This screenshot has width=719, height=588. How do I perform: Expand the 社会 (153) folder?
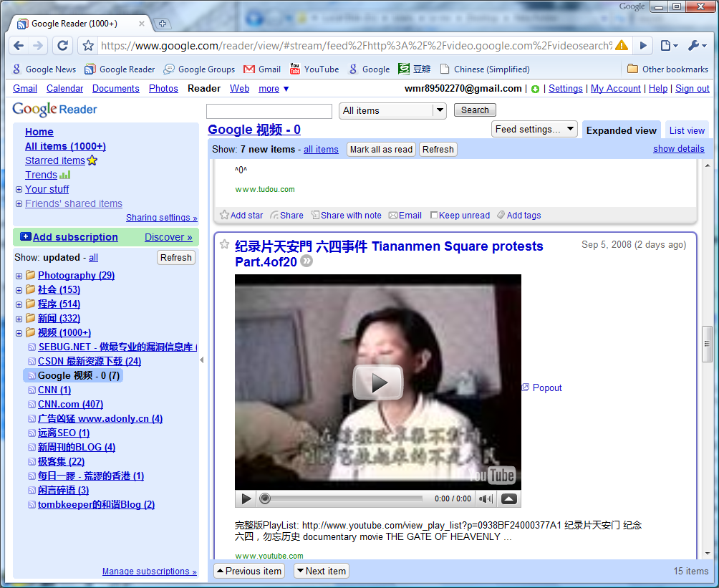[x=19, y=290]
